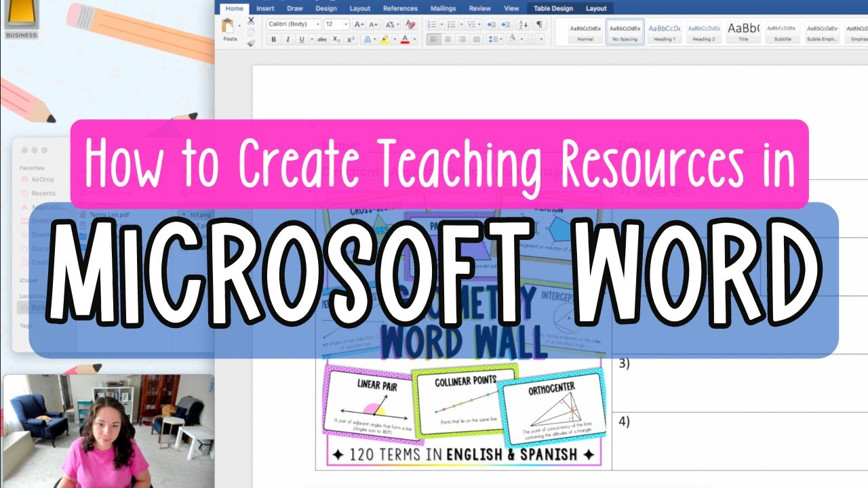Expand the Paste options arrow
This screenshot has width=868, height=488.
click(239, 27)
